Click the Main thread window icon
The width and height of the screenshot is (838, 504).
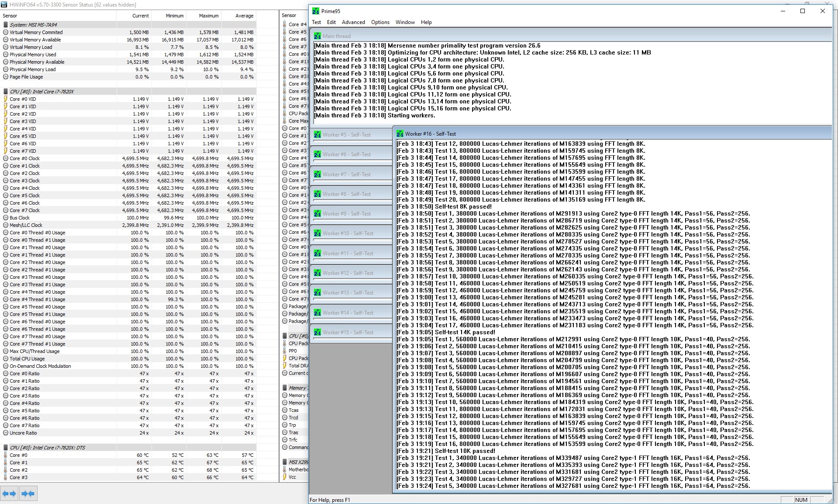click(x=317, y=36)
